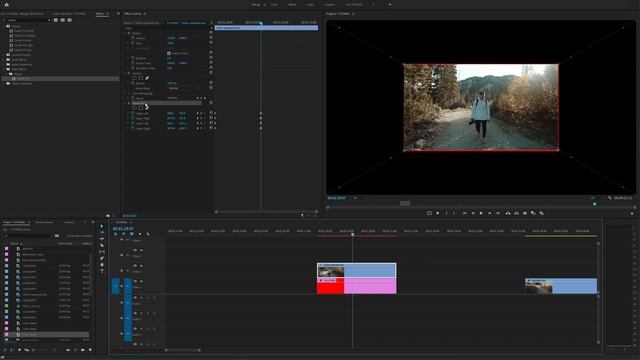Select the clip at the timeline's right end
This screenshot has width=640, height=360.
tap(561, 286)
